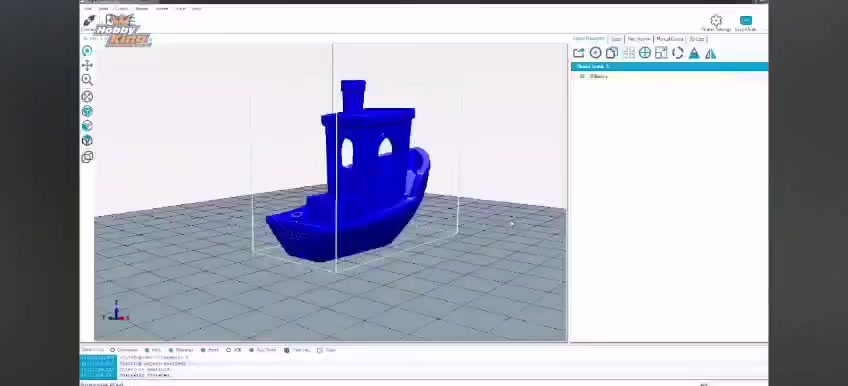Click the Connect printer icon
848x386 pixels.
pos(89,21)
